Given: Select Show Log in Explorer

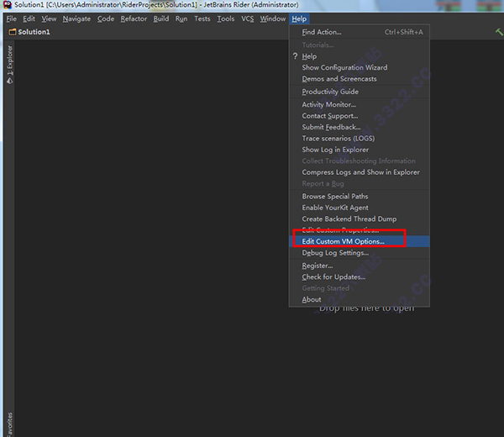Looking at the screenshot, I should 360,150.
